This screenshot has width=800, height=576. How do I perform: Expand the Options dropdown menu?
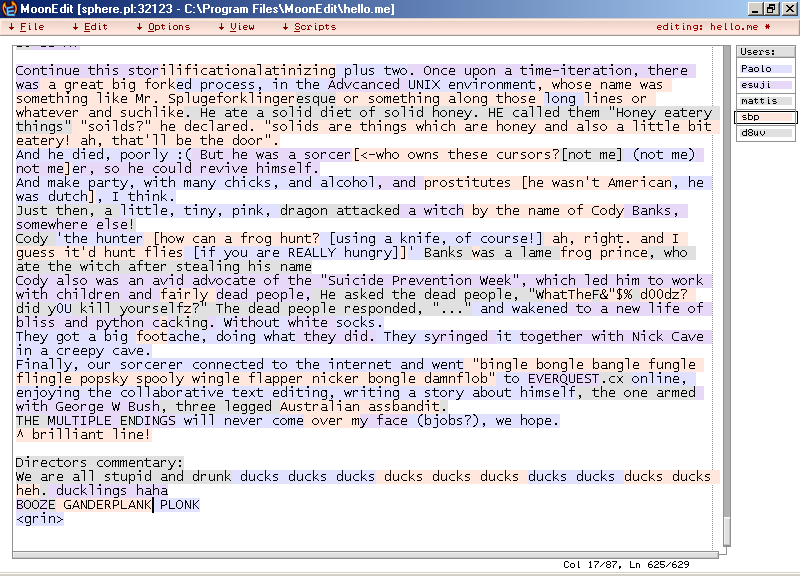tap(168, 27)
